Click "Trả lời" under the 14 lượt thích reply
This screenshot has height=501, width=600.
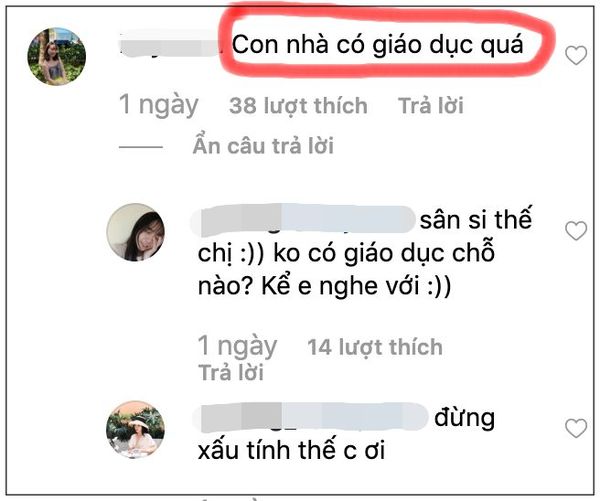pyautogui.click(x=231, y=372)
